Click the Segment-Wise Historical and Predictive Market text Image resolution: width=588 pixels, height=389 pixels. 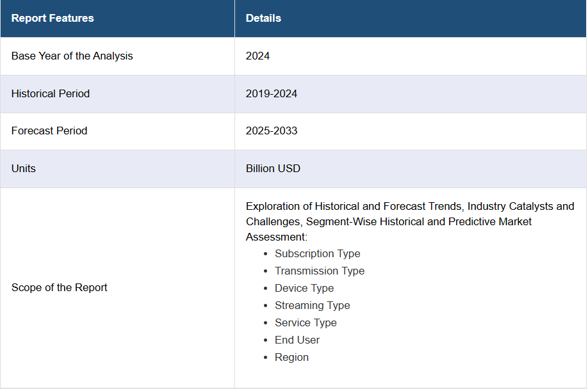(x=418, y=221)
